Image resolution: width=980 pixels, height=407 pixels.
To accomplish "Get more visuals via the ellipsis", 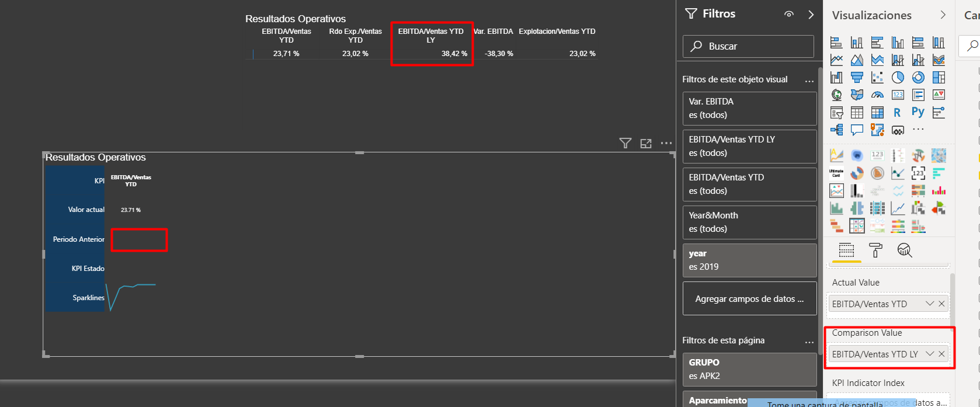I will pos(918,129).
